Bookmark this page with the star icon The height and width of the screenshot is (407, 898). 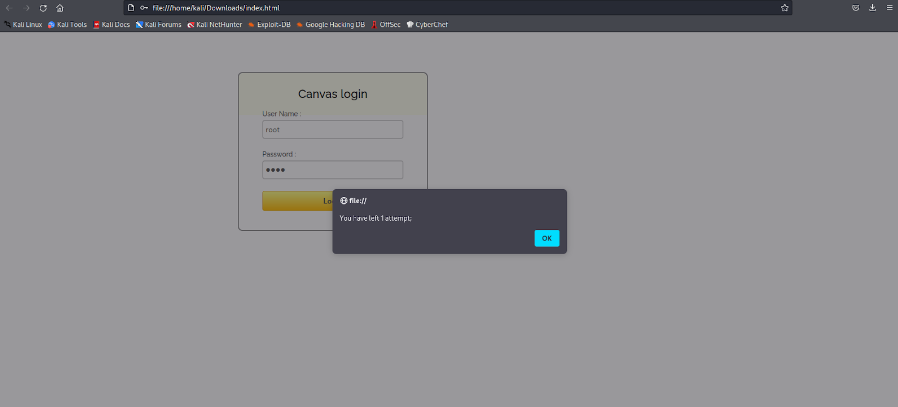[x=784, y=7]
